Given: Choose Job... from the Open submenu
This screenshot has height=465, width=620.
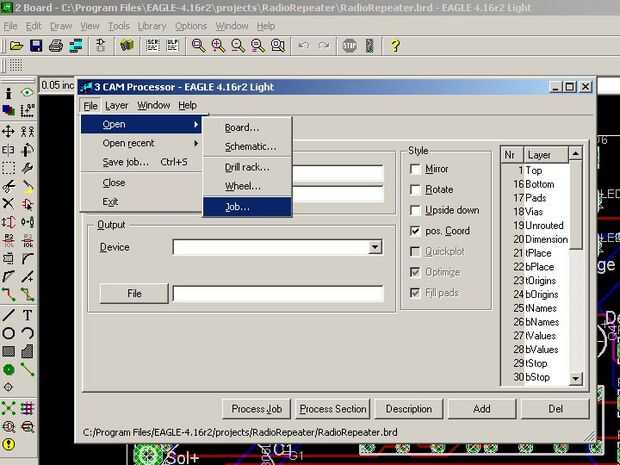Looking at the screenshot, I should click(x=248, y=207).
